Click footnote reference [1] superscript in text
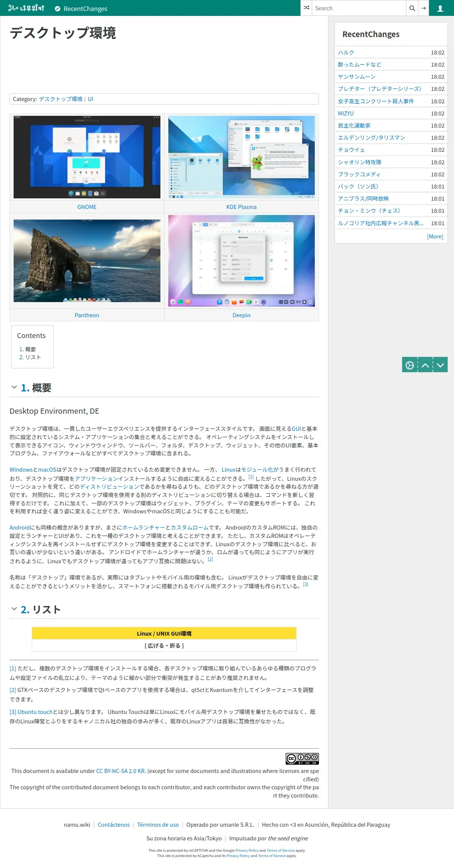 pos(251,477)
